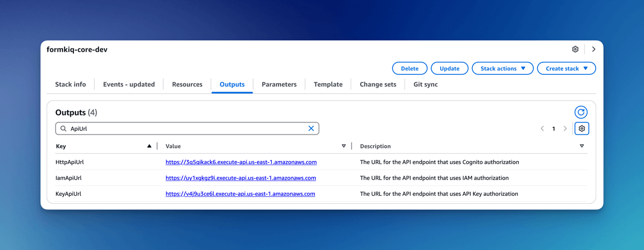Click the Update stack button

[449, 68]
